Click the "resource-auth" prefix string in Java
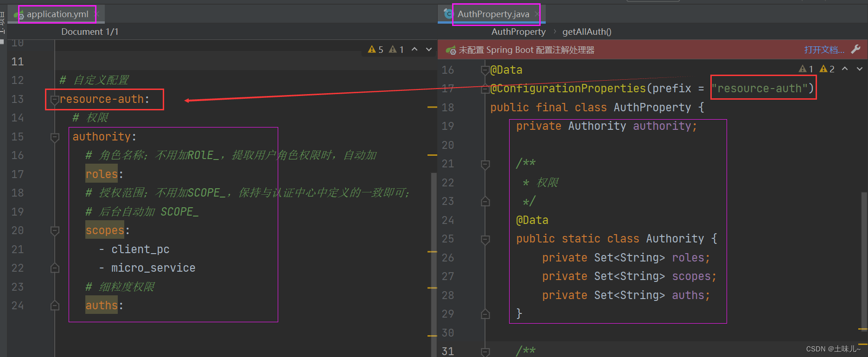 tap(760, 88)
